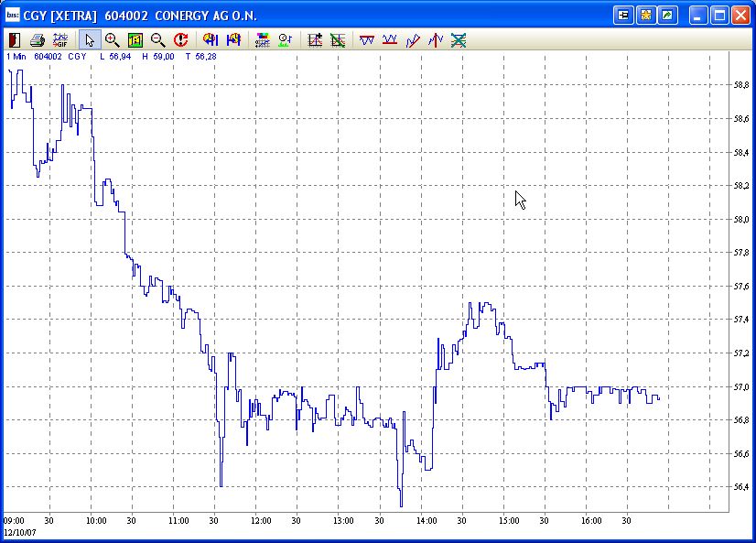Open the print dialog icon
Viewport: 756px width, 543px height.
pyautogui.click(x=37, y=39)
